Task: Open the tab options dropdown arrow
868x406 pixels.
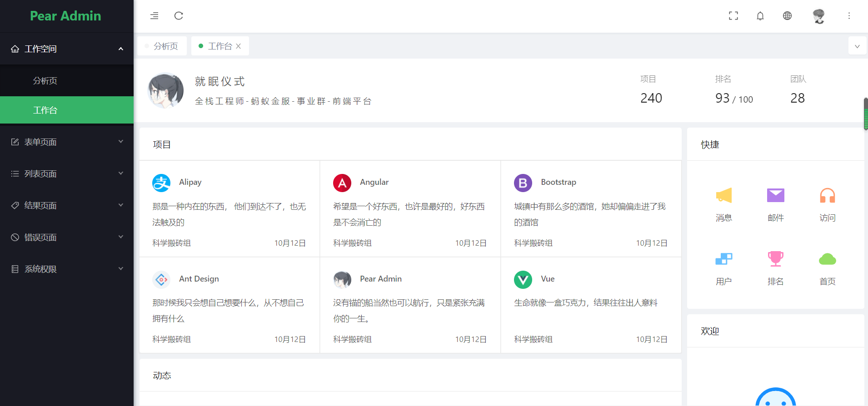Action: coord(857,46)
